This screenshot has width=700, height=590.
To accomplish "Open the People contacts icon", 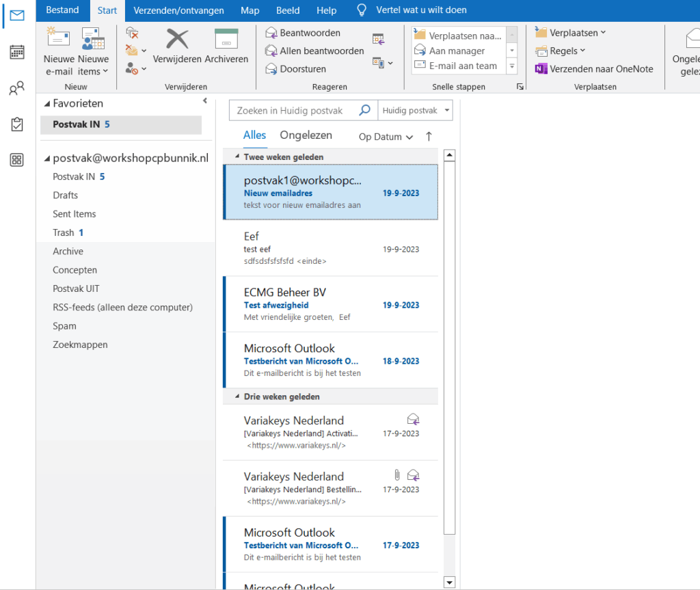I will click(x=17, y=88).
